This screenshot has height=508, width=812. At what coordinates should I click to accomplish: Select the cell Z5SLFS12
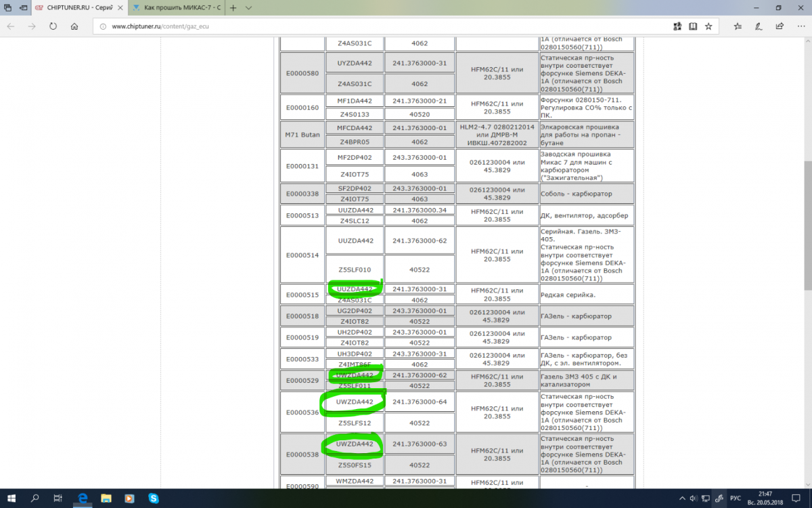point(355,423)
